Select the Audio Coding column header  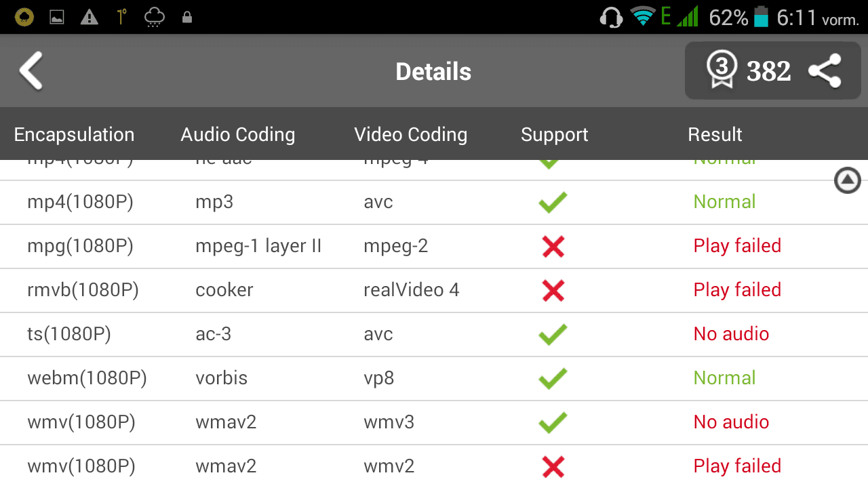(x=238, y=134)
